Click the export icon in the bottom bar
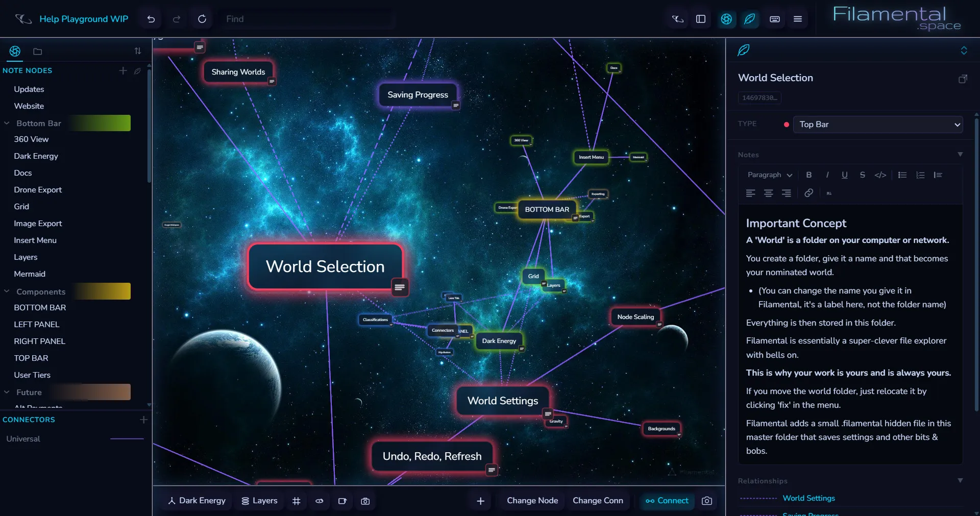Image resolution: width=980 pixels, height=516 pixels. [x=342, y=501]
